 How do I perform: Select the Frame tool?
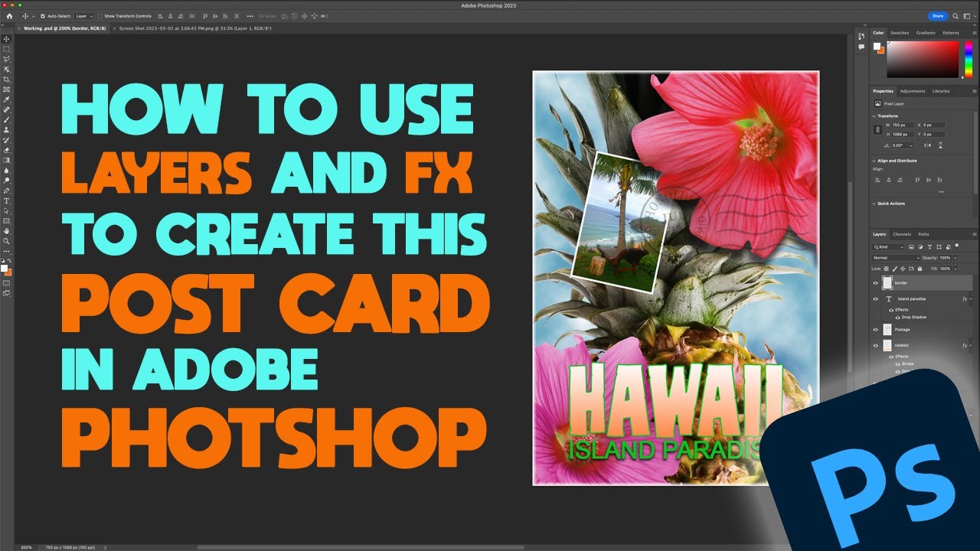point(8,89)
